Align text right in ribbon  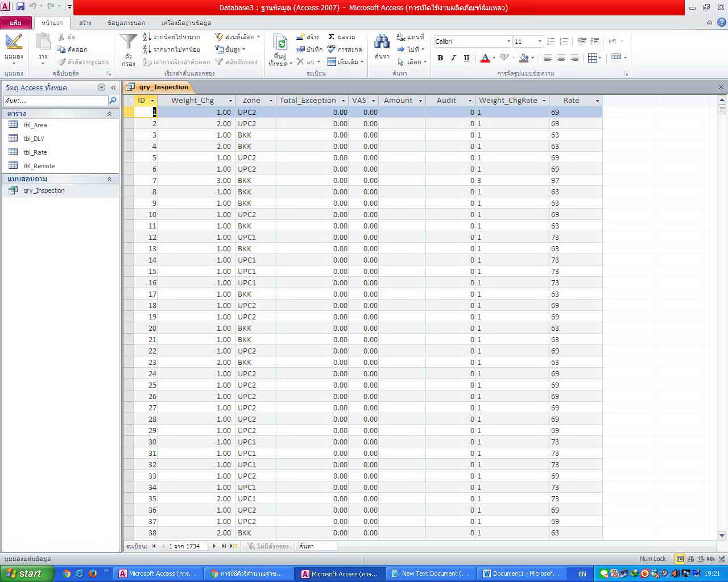(x=574, y=57)
